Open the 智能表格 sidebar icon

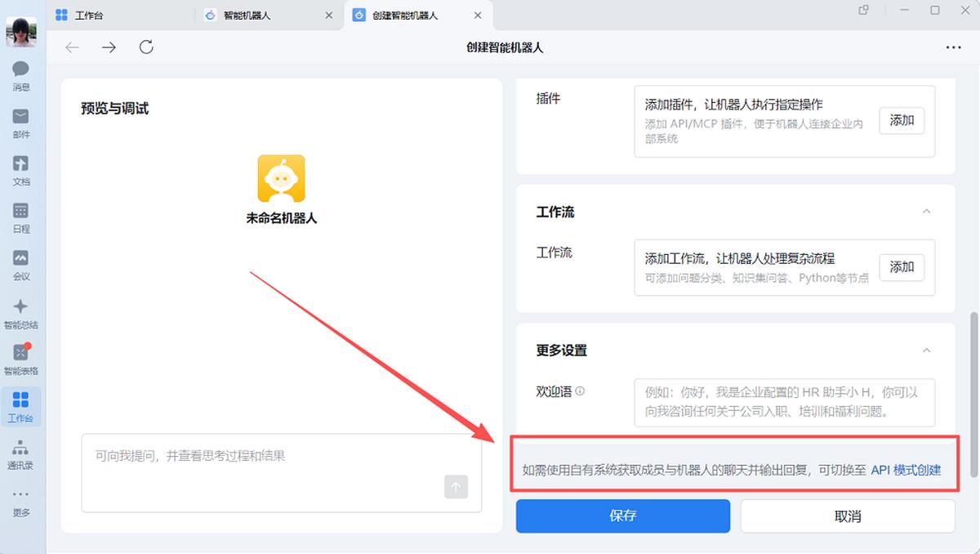(x=21, y=359)
